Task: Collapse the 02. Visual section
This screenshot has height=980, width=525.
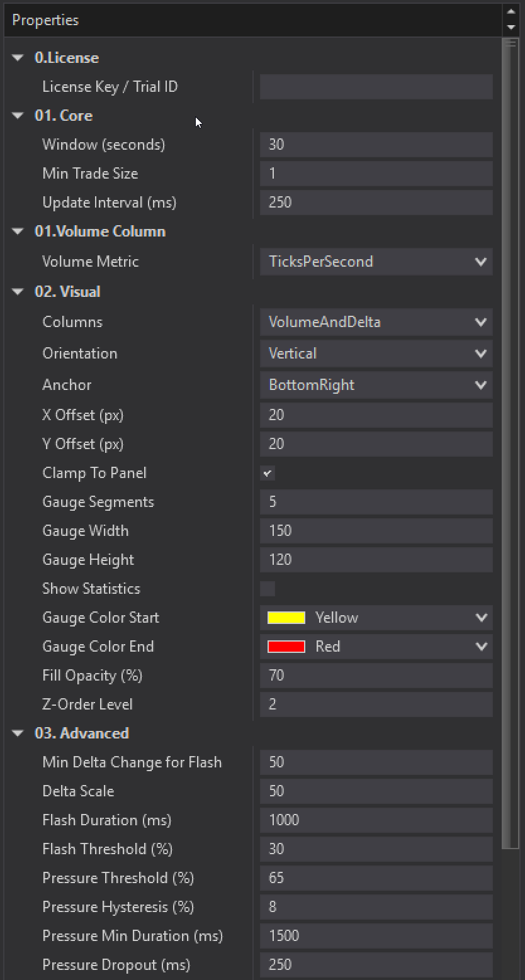Action: [x=18, y=292]
